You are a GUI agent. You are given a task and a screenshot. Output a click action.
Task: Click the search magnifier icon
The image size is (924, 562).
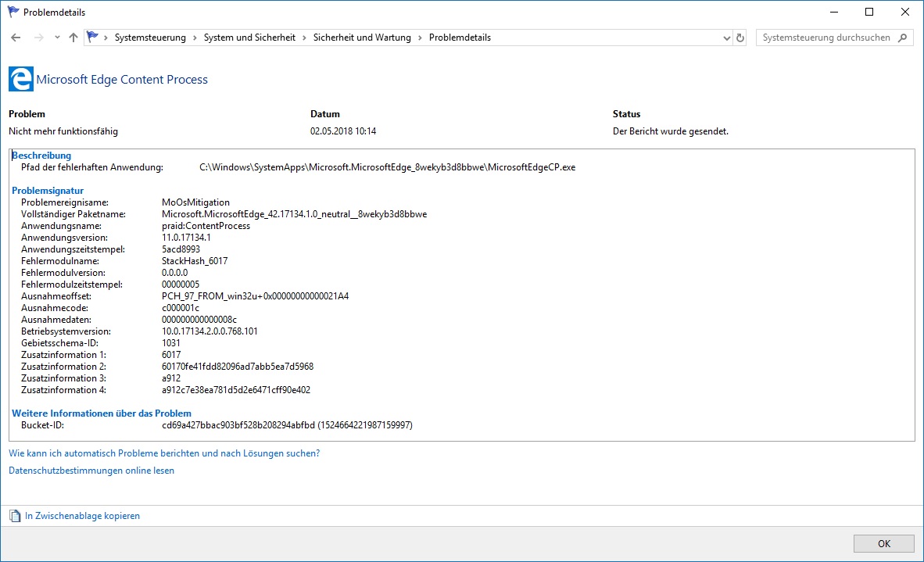(x=903, y=38)
